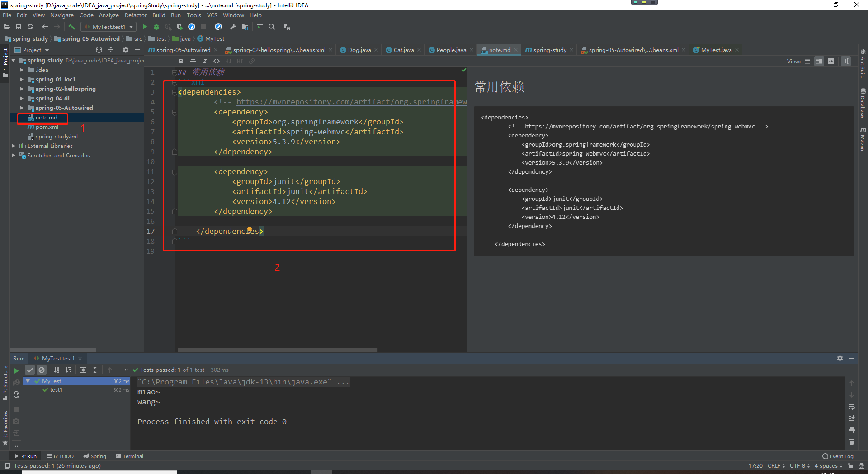Locate current file with the crosshair icon
868x474 pixels.
point(99,50)
